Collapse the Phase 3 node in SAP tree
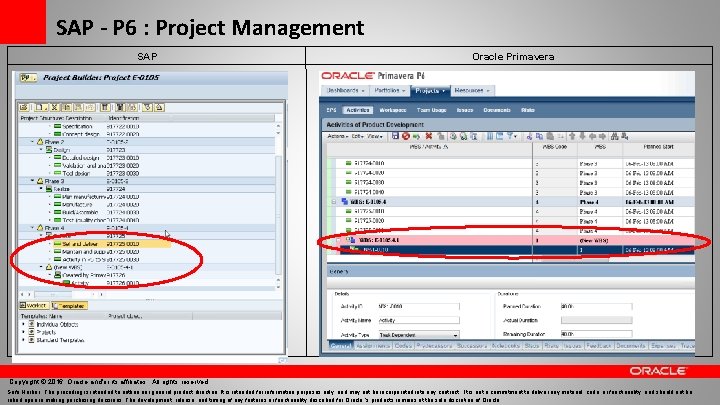 pyautogui.click(x=33, y=181)
